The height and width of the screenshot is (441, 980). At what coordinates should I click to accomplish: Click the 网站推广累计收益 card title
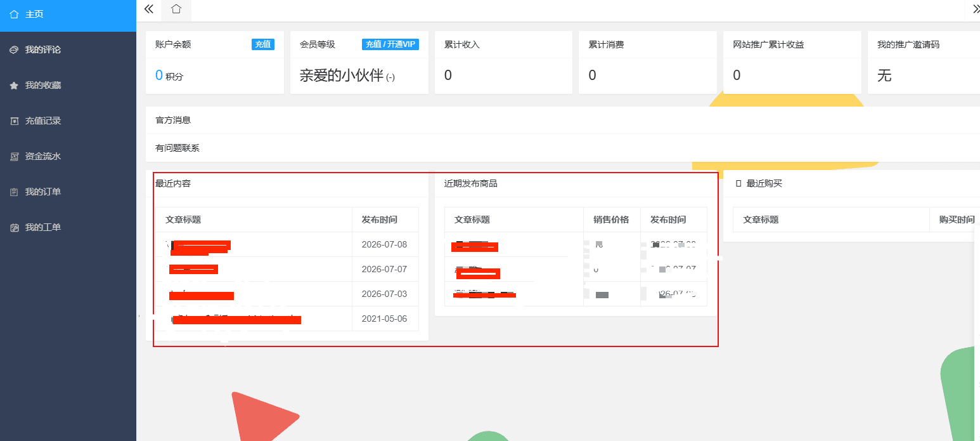pyautogui.click(x=769, y=45)
